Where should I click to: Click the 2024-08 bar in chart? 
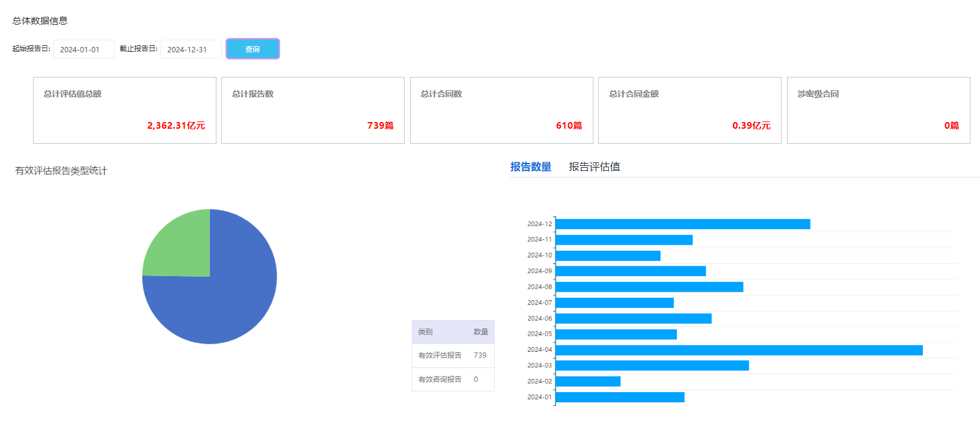click(x=649, y=287)
